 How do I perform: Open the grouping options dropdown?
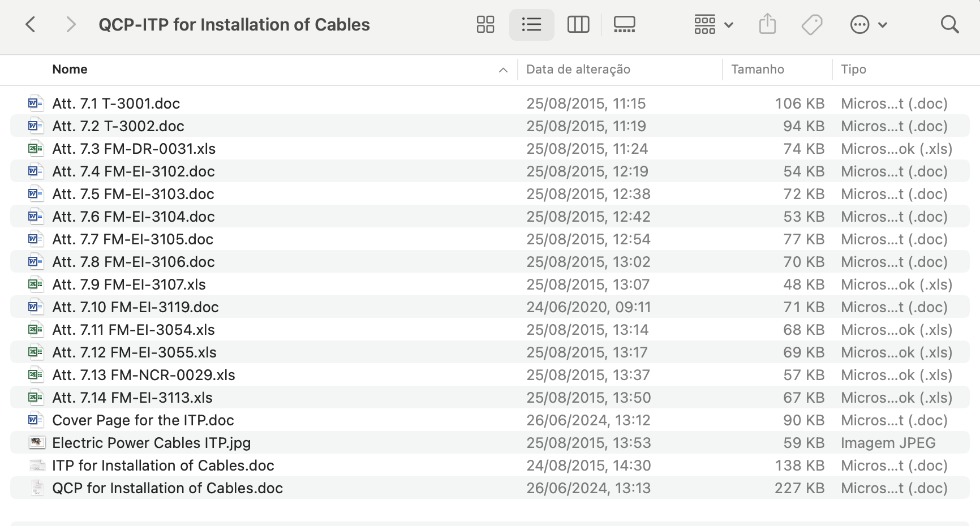tap(712, 24)
